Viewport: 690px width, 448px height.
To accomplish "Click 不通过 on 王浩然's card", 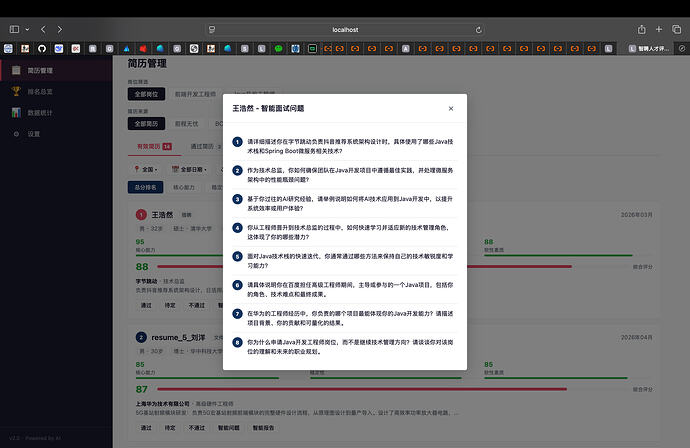I will tap(197, 305).
